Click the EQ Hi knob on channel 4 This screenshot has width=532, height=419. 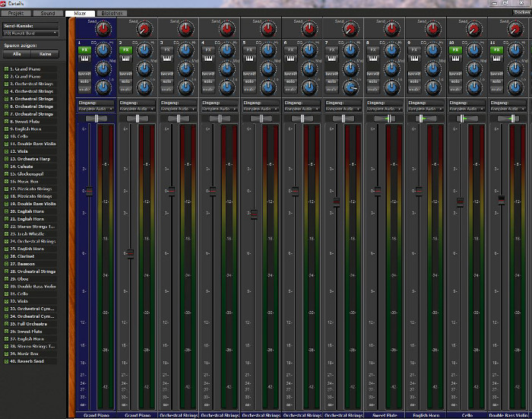point(226,50)
